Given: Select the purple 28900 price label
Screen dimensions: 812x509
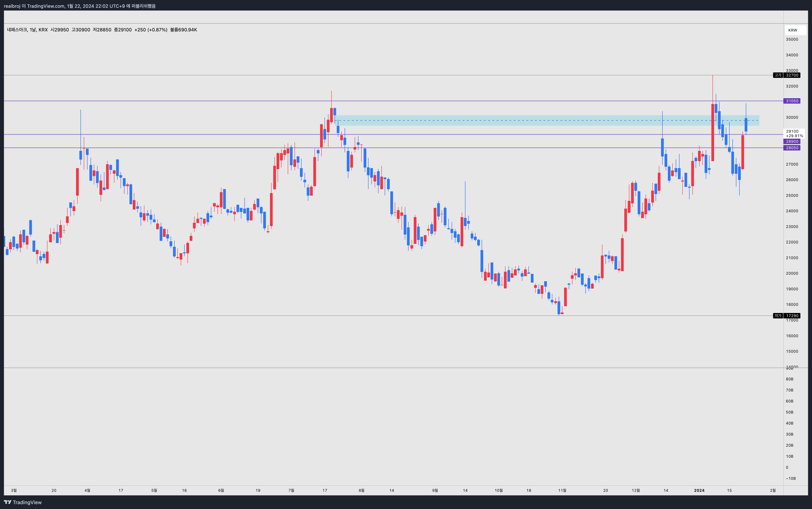Looking at the screenshot, I should point(792,141).
